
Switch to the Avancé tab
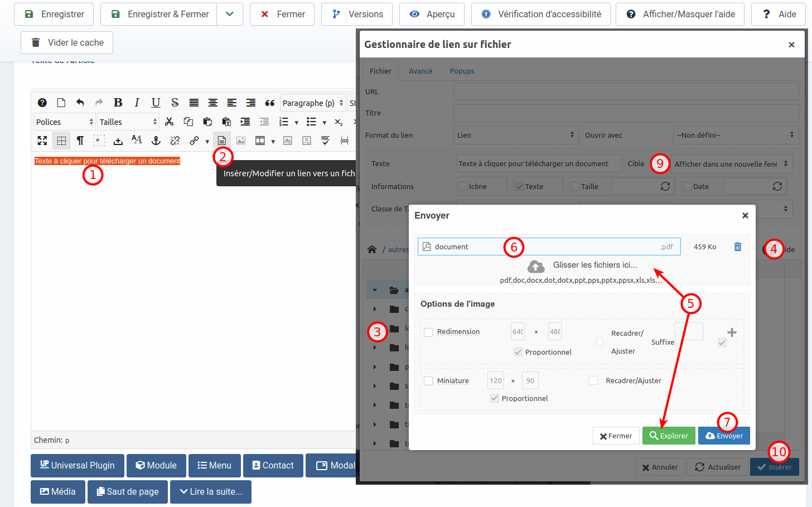(x=420, y=71)
